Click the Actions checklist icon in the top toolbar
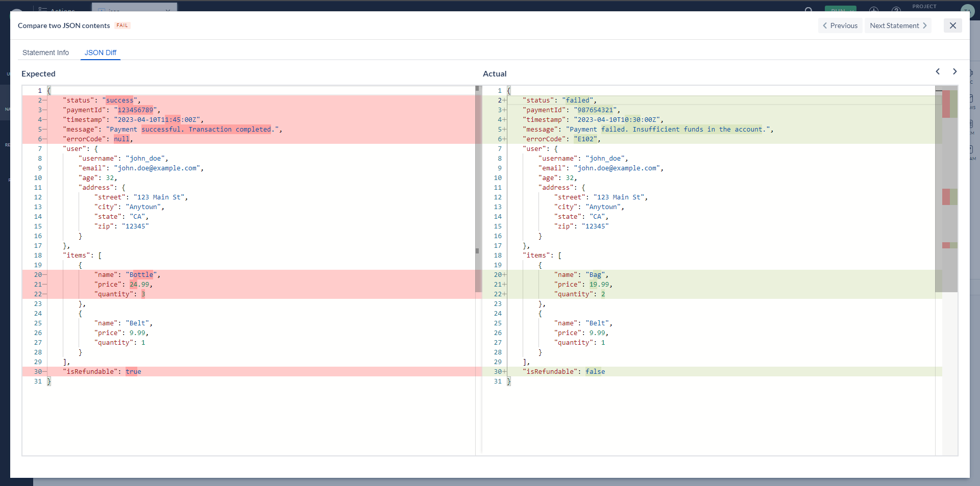The image size is (980, 486). [x=43, y=10]
